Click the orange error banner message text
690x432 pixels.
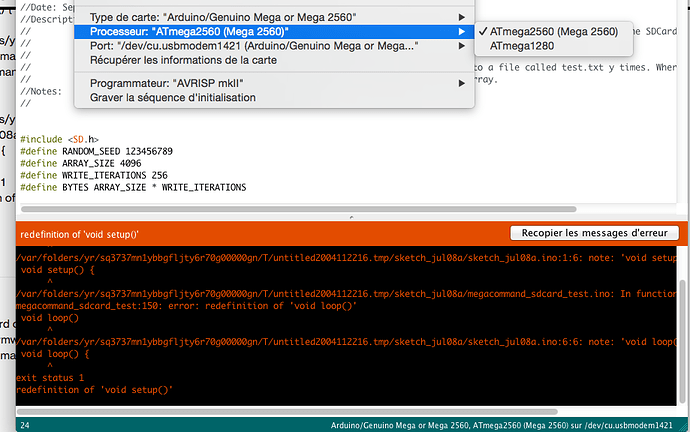pyautogui.click(x=79, y=233)
